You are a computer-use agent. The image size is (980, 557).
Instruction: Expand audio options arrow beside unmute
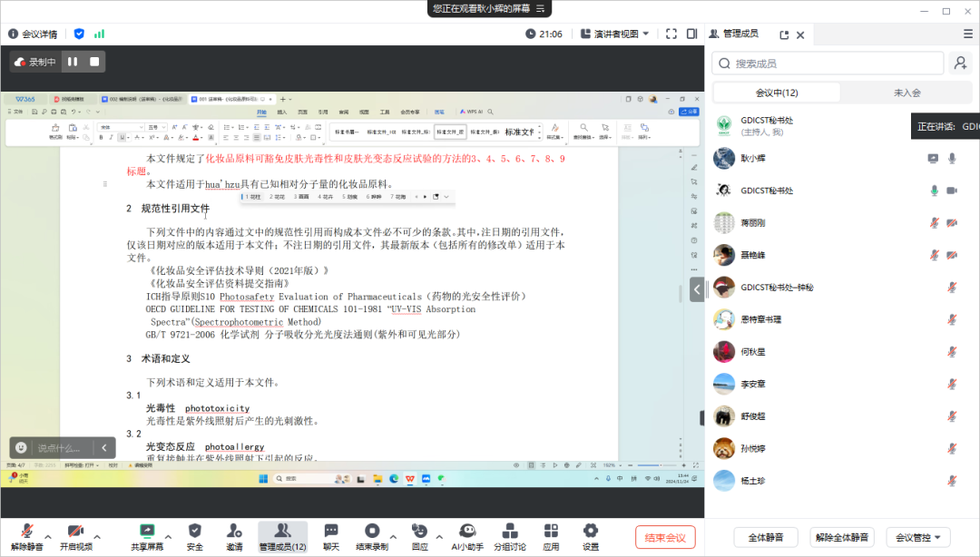47,536
